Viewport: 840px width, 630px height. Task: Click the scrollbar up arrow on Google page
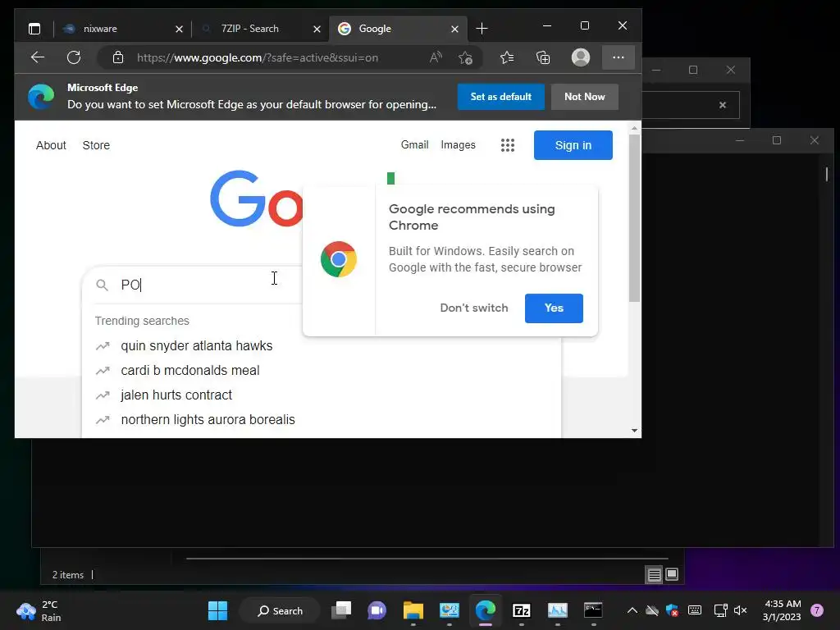tap(634, 129)
